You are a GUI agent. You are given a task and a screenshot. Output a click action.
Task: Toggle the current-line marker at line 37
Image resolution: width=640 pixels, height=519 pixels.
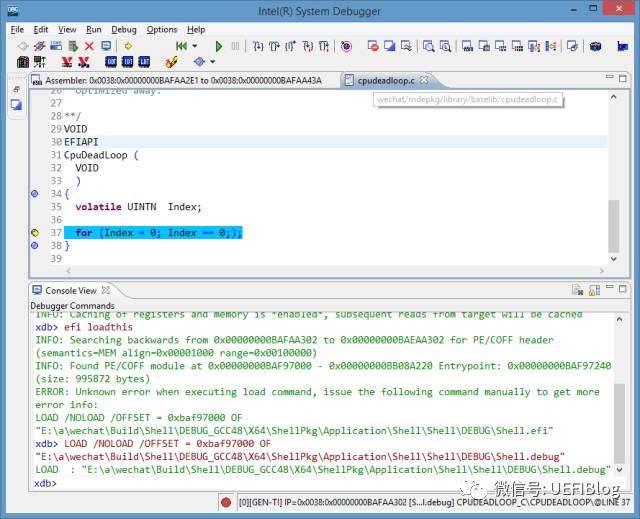click(x=35, y=233)
